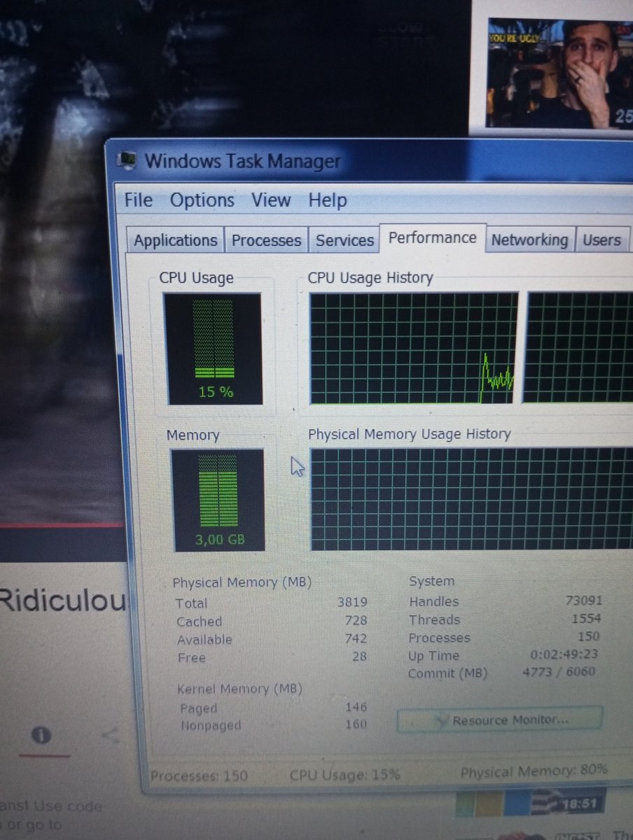Click the Memory 3,00 GB gauge

click(x=218, y=500)
